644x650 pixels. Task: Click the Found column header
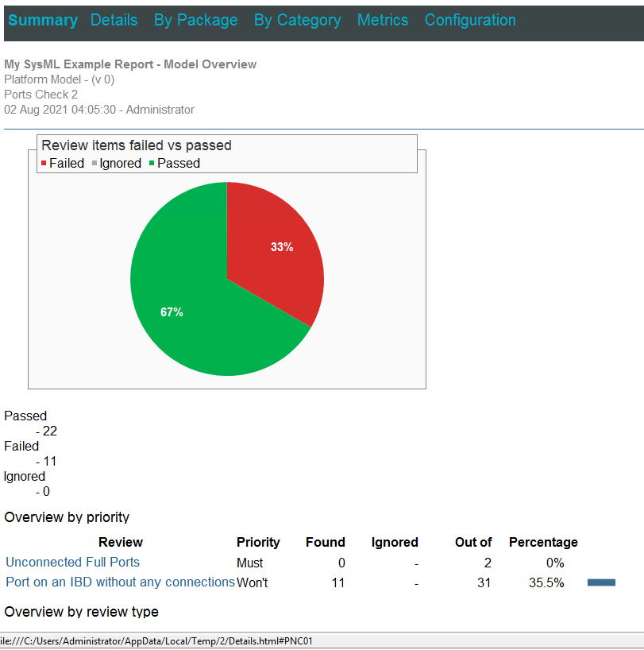[x=326, y=542]
